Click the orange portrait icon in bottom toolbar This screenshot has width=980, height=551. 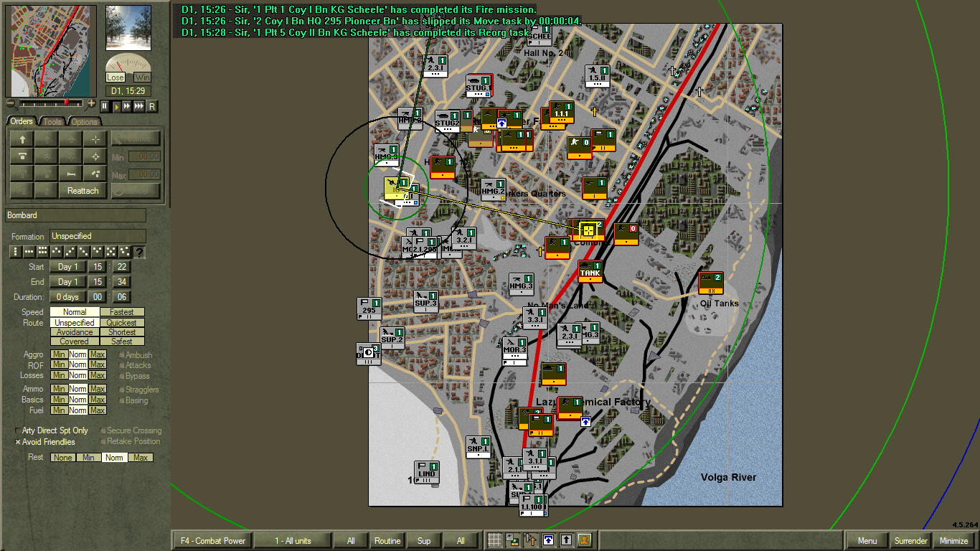click(x=585, y=540)
